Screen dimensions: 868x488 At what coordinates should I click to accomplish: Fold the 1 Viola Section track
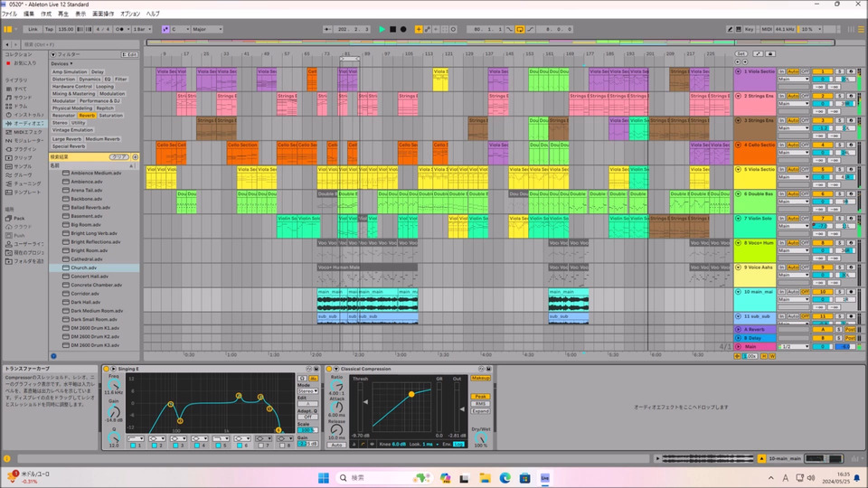pos(739,70)
